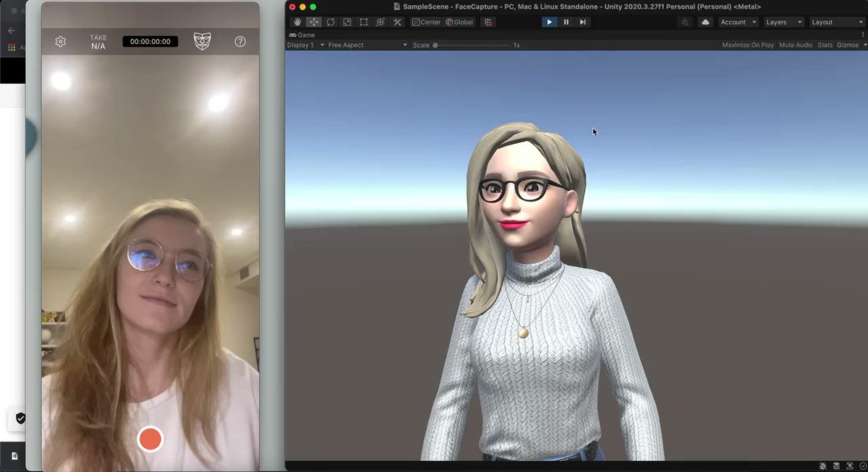Open the custom editor tools icon
Screen dimensions: 868x472
coord(397,22)
